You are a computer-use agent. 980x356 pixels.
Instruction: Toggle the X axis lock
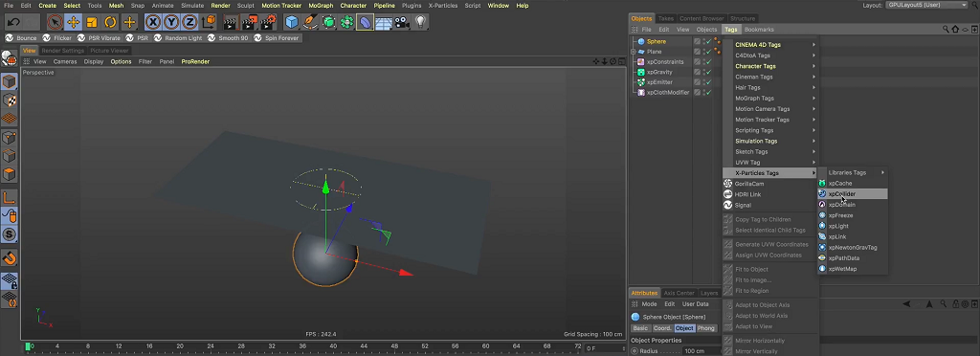coord(153,22)
